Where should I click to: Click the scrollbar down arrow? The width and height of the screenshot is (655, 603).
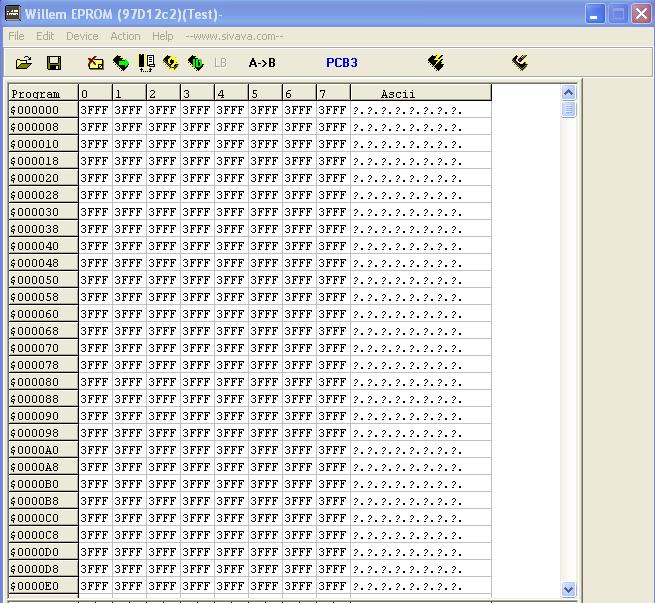569,590
